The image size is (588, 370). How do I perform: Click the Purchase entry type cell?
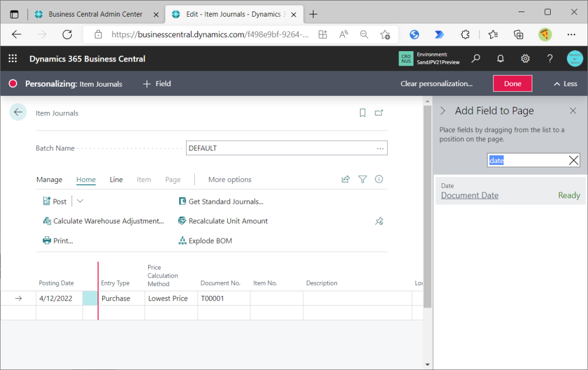(122, 298)
